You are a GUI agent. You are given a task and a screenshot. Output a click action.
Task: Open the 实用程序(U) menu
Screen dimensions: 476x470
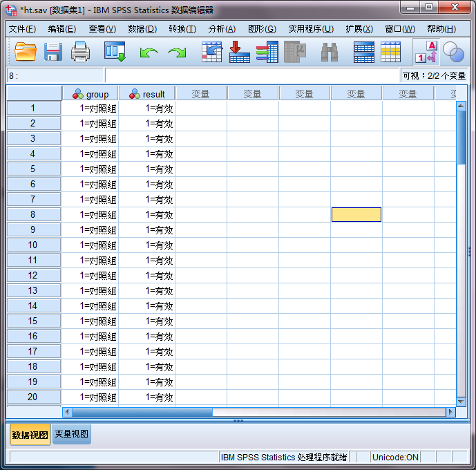click(x=311, y=29)
